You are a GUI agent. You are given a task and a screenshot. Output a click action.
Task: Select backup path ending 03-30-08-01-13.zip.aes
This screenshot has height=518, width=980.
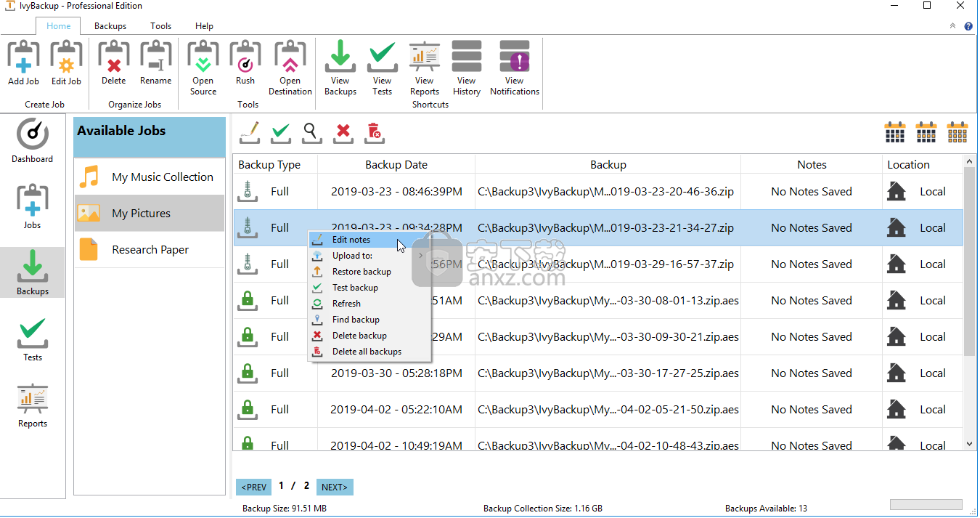608,301
